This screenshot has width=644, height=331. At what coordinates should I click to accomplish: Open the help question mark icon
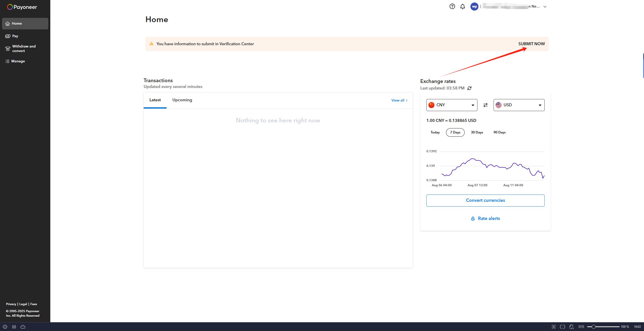[x=452, y=7]
